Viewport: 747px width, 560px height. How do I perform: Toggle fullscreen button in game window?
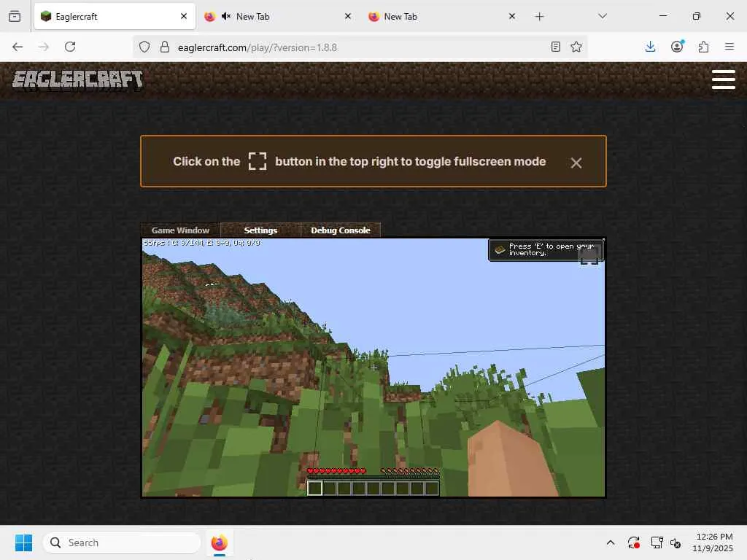coord(589,257)
